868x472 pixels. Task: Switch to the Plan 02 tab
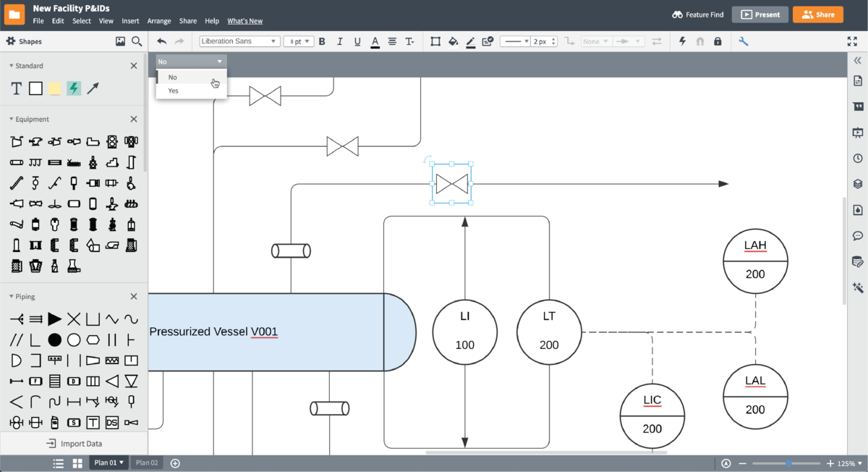(x=147, y=463)
